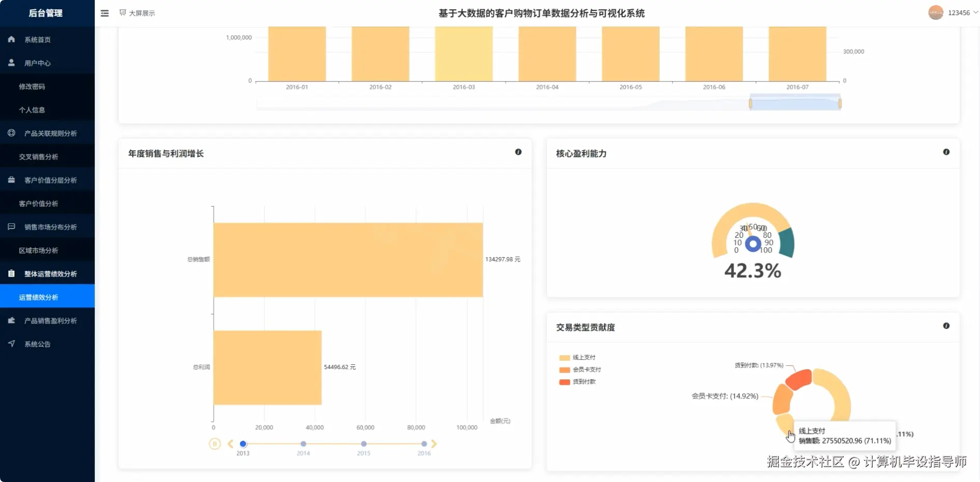The image size is (980, 482).
Task: Open the 区域市场分析 page
Action: click(x=47, y=250)
